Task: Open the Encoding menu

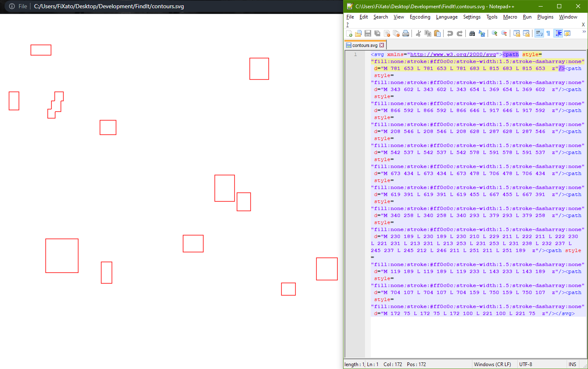Action: 420,17
